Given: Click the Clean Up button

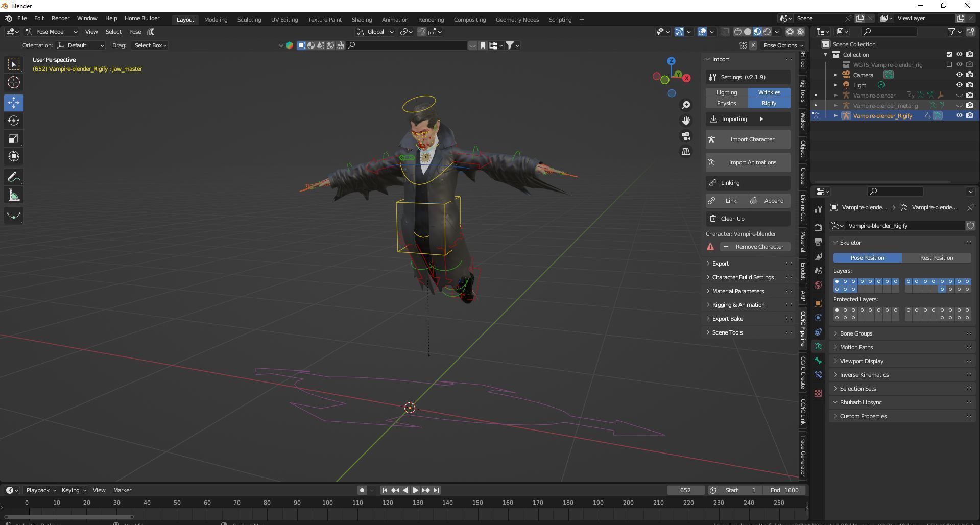Looking at the screenshot, I should point(748,219).
